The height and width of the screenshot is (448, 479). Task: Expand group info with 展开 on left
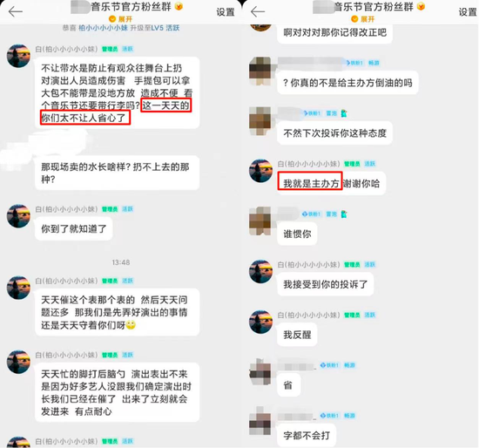121,19
